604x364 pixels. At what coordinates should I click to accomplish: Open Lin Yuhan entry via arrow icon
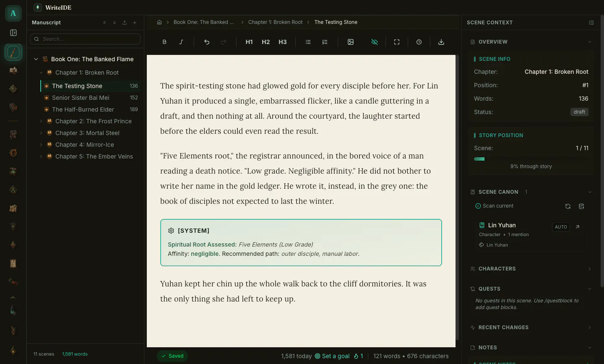578,227
